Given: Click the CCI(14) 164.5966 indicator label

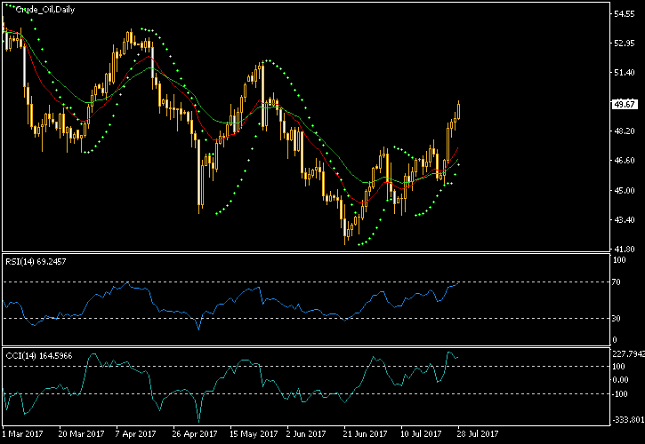Looking at the screenshot, I should [39, 356].
